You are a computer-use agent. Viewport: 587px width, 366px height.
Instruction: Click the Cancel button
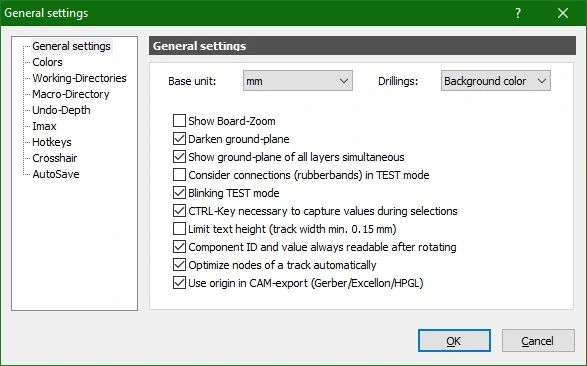(538, 341)
